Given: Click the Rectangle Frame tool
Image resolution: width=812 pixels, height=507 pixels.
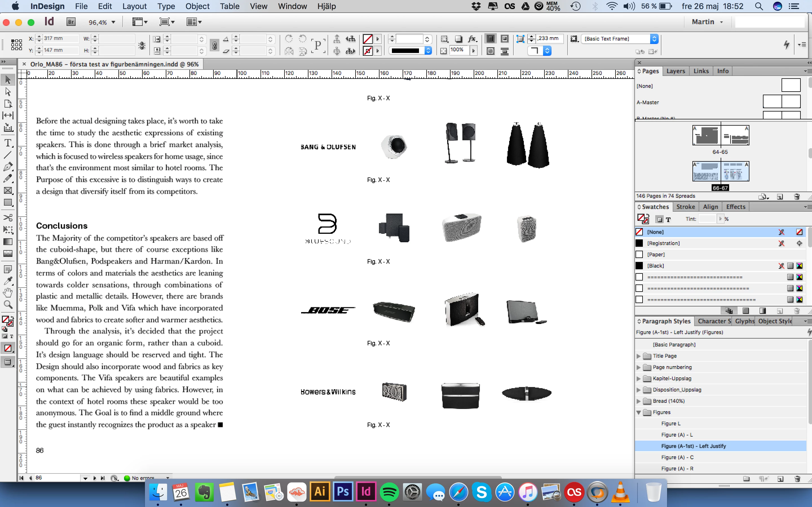Looking at the screenshot, I should tap(8, 190).
